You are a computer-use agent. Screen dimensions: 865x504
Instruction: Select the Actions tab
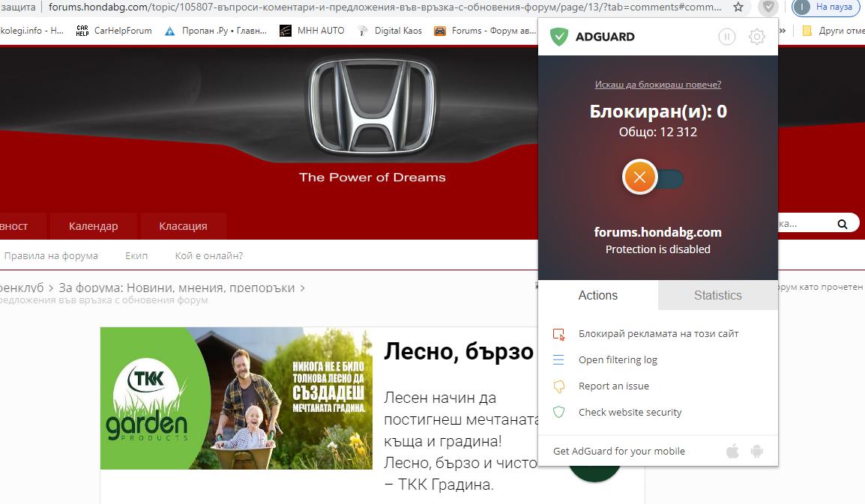[x=598, y=296]
